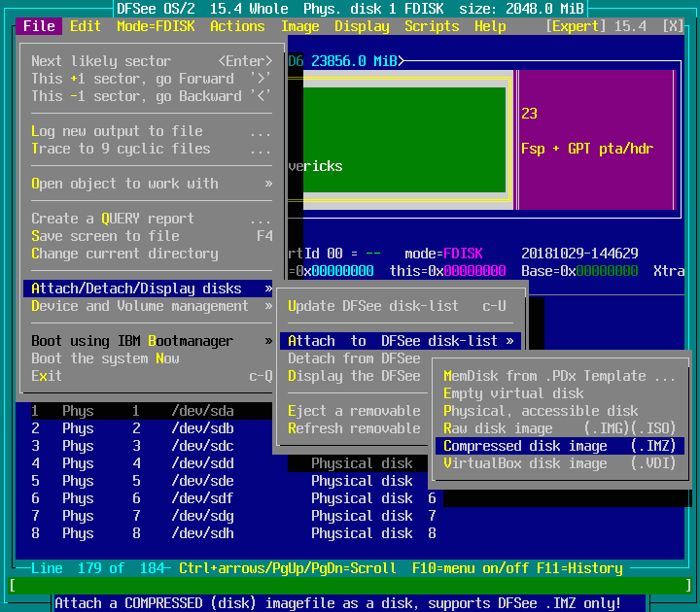
Task: Pick MemDisk from .PDx Template
Action: click(x=559, y=376)
